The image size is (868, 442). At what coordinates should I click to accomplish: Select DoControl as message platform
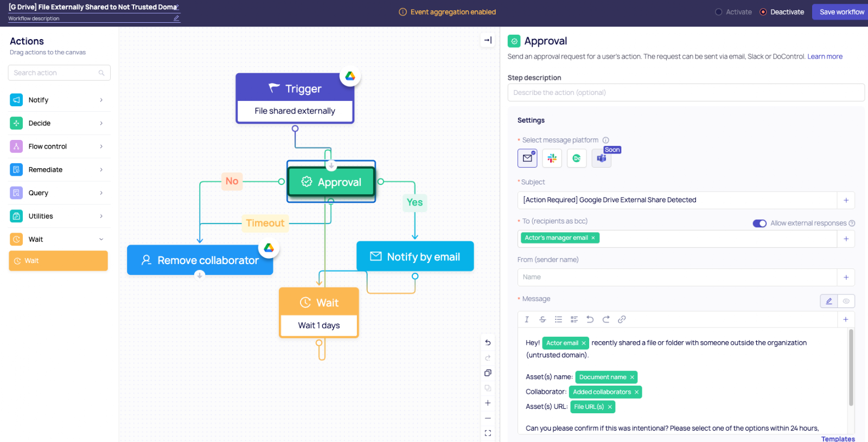click(577, 158)
